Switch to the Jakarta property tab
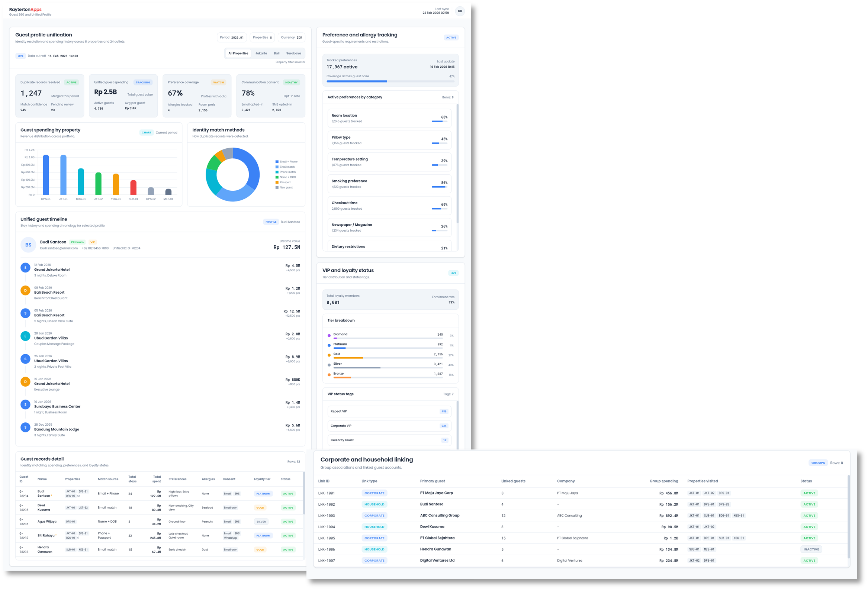868x590 pixels. [261, 53]
